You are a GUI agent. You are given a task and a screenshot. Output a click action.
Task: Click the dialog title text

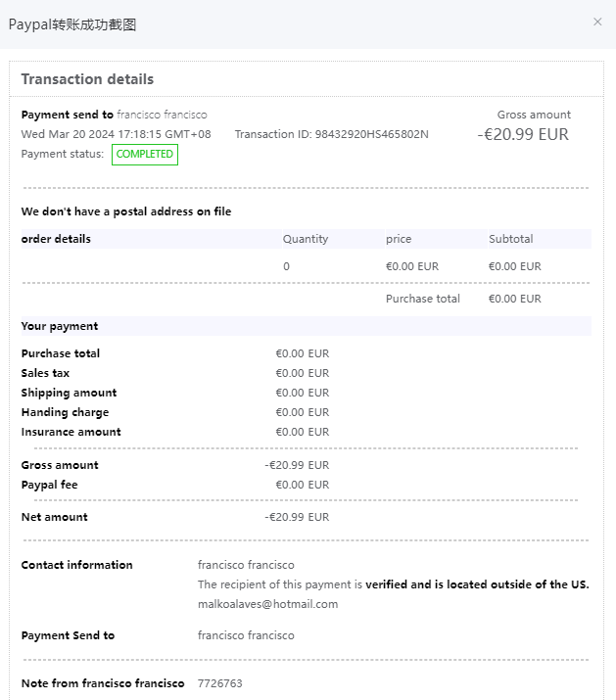(72, 24)
